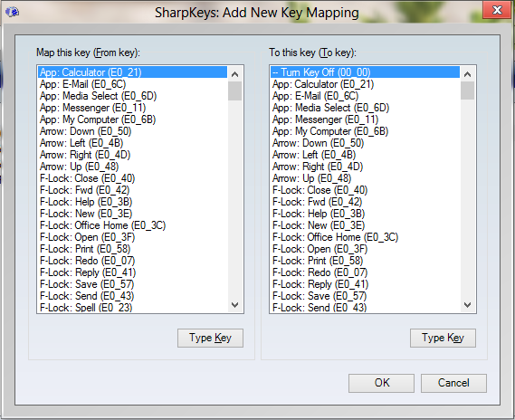Select F-Lock: Save (E0_57) in From key list
The height and width of the screenshot is (420, 515).
click(133, 284)
